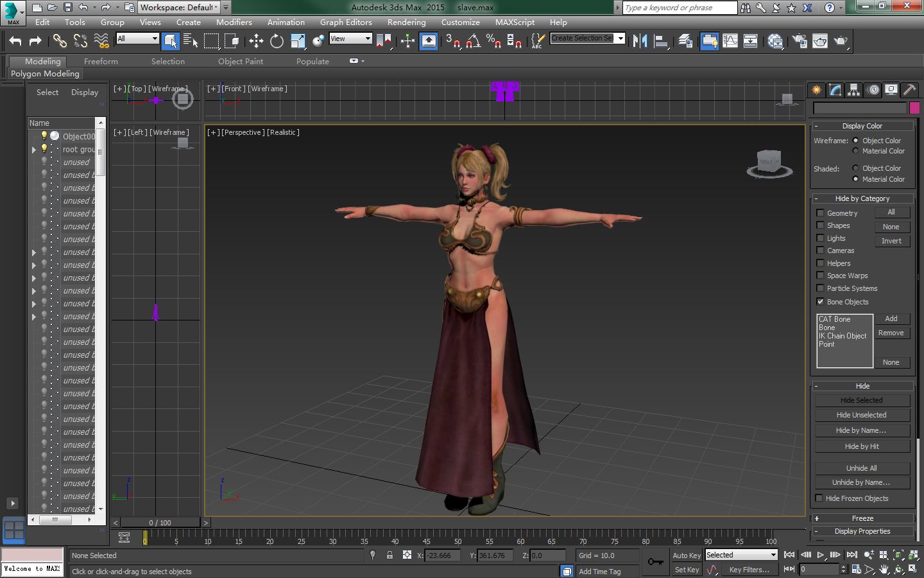Toggle selection lock padlock icon
This screenshot has height=578, width=924.
(x=389, y=555)
